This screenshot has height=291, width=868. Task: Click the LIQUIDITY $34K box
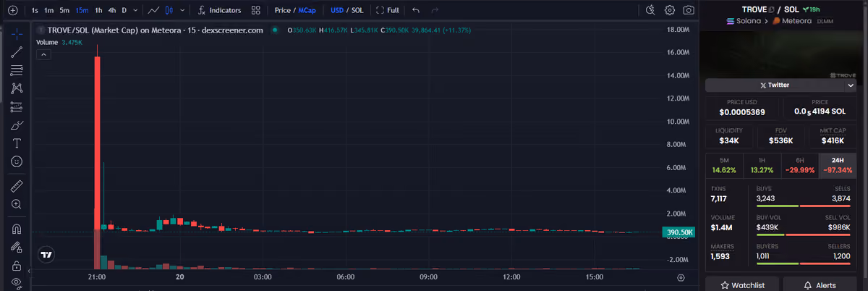(728, 136)
